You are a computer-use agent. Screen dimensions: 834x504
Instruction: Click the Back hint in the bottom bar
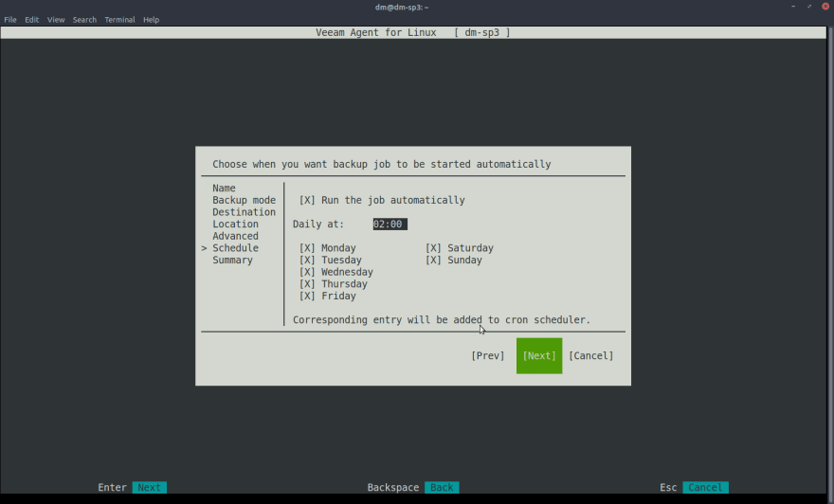[442, 488]
